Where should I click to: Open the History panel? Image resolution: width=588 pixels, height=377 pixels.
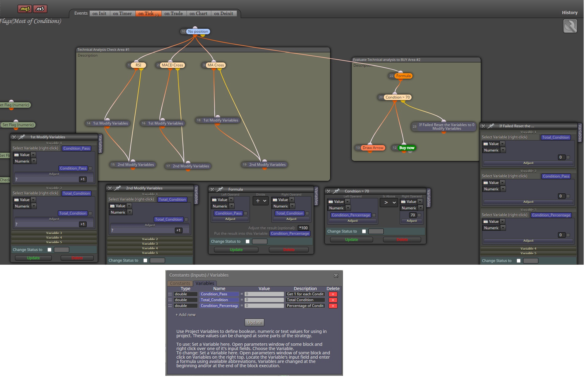569,13
